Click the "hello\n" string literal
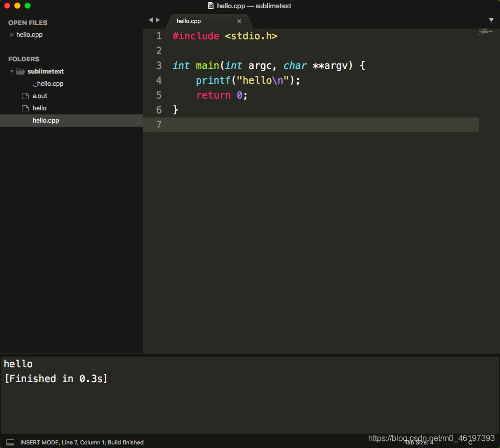This screenshot has height=448, width=500. pos(263,80)
